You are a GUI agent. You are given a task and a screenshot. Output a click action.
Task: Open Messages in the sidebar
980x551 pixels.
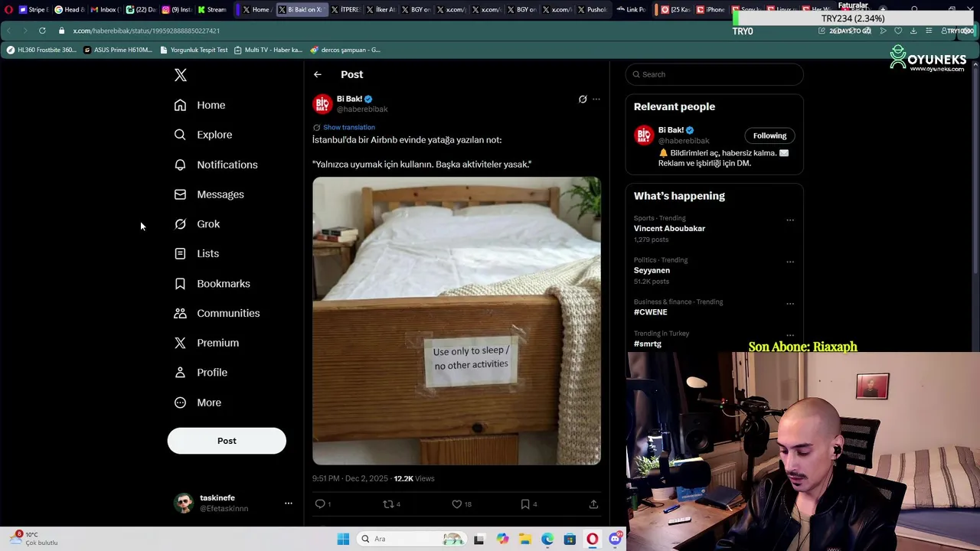click(x=209, y=194)
